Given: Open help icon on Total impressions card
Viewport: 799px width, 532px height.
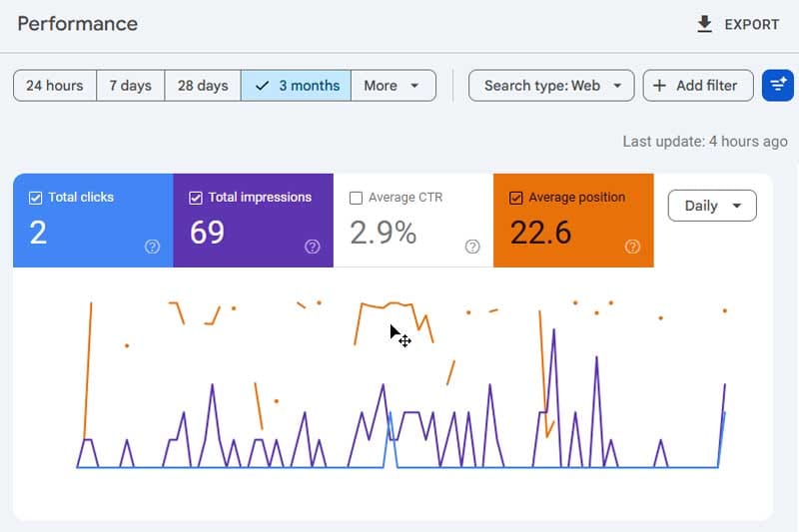Looking at the screenshot, I should click(x=313, y=247).
